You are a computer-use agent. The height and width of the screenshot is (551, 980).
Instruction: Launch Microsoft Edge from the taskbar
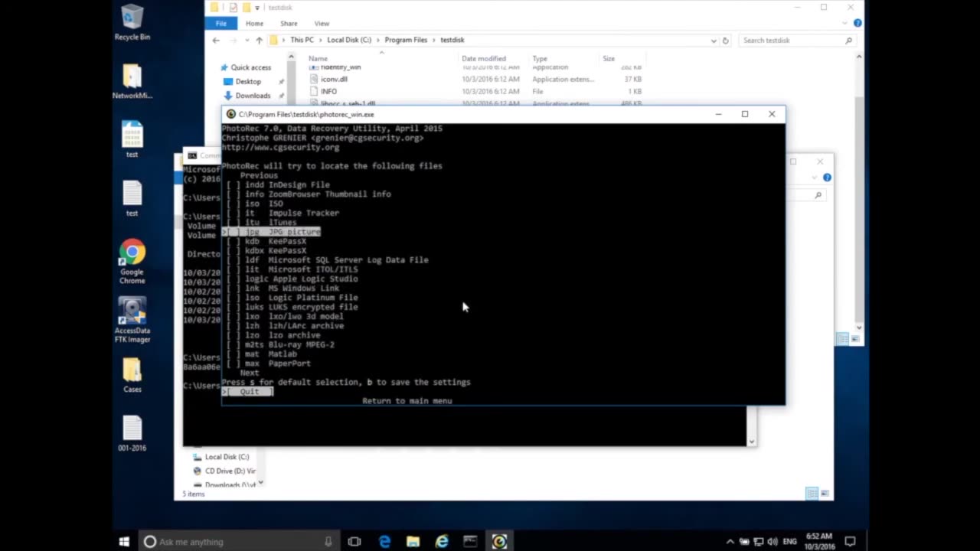pyautogui.click(x=384, y=542)
